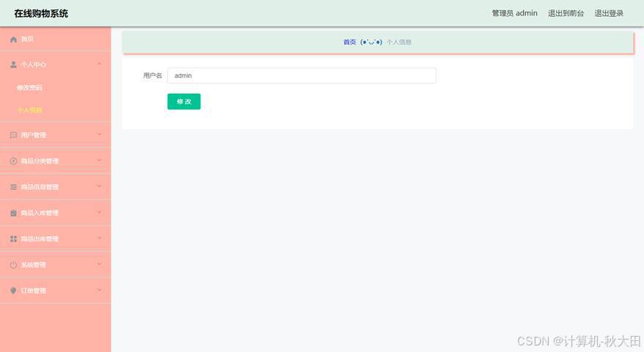Screen dimensions: 644x352
Task: Expand 商品分类管理 with its chevron arrow
Action: point(99,160)
